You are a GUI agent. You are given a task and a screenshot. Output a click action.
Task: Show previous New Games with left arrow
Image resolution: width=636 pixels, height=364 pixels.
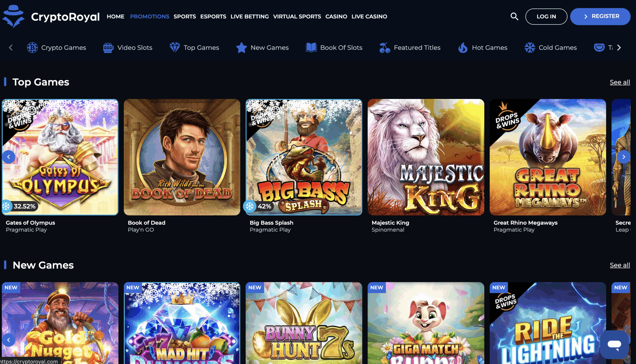(8, 340)
